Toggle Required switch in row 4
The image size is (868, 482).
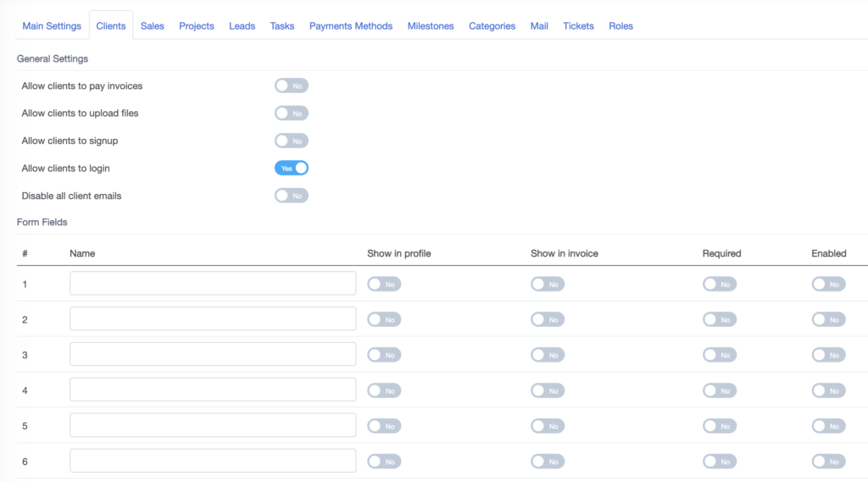pos(720,391)
